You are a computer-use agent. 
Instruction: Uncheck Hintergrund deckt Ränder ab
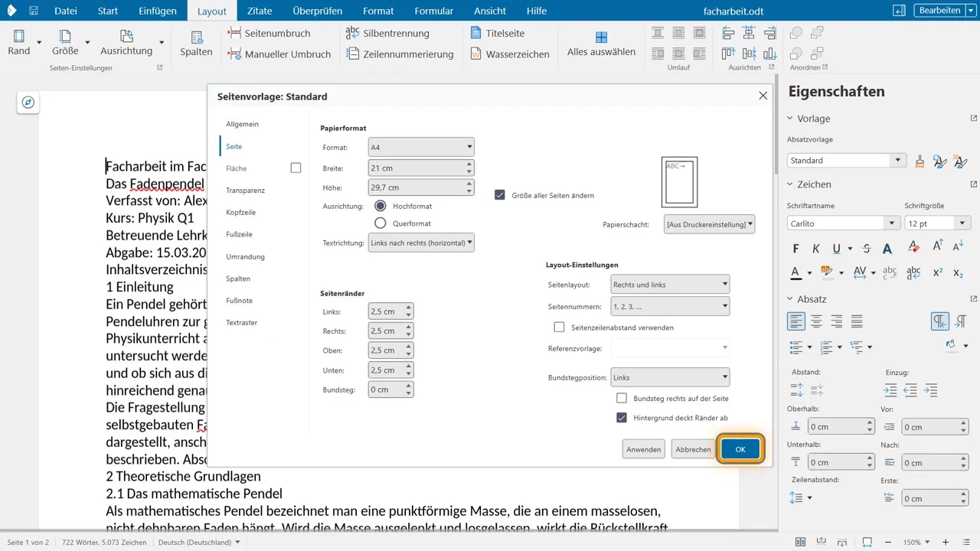pyautogui.click(x=622, y=418)
